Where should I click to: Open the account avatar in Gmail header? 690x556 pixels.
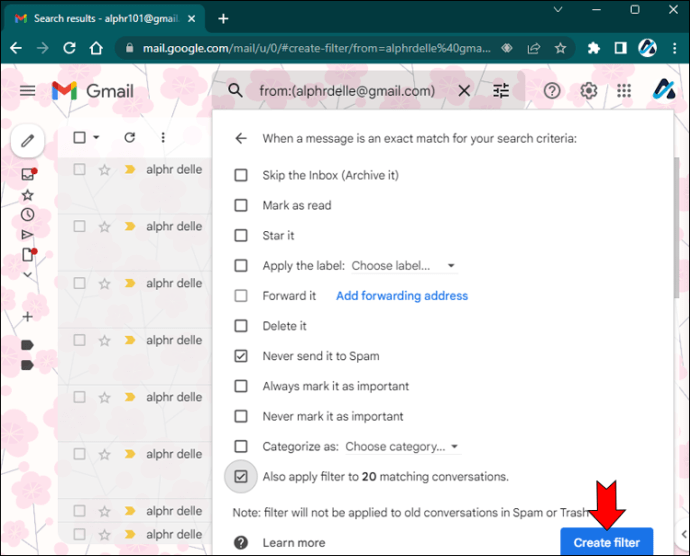(664, 89)
